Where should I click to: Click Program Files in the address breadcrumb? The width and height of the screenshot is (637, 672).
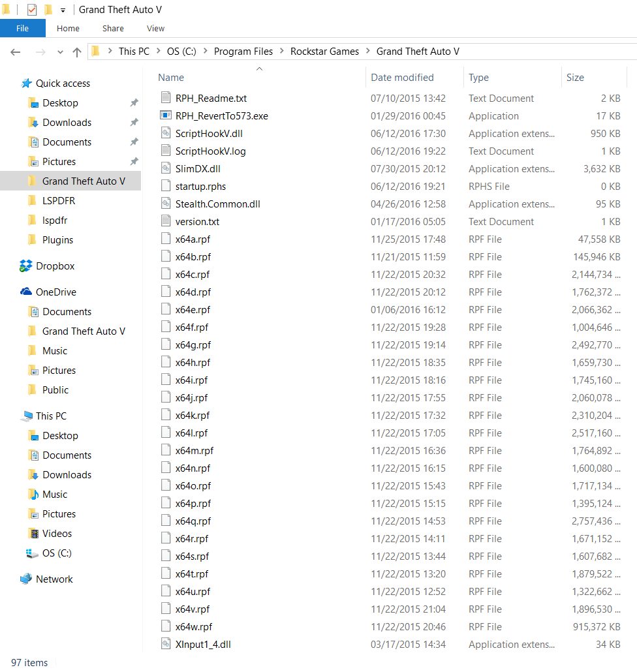click(243, 52)
